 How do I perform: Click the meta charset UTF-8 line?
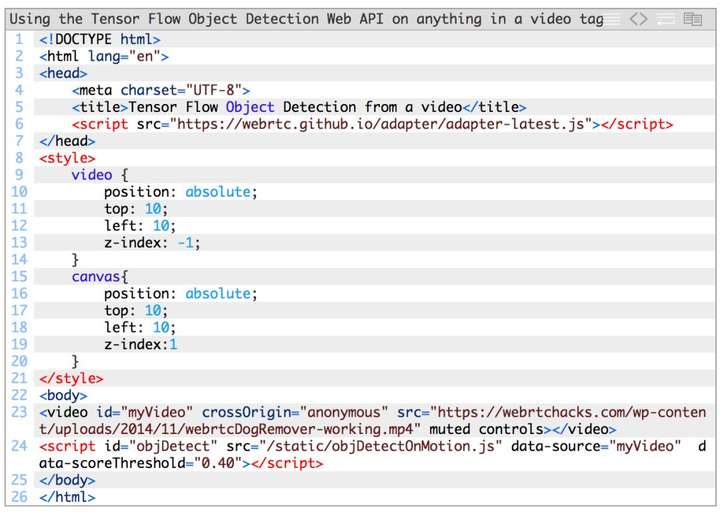tap(161, 90)
